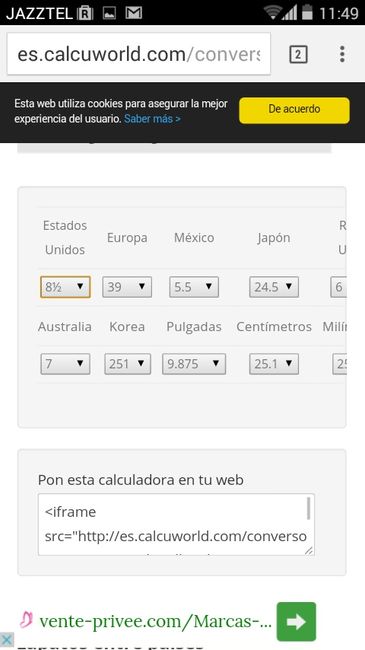
Task: Open the Korea size dropdown showing 251
Action: click(127, 364)
